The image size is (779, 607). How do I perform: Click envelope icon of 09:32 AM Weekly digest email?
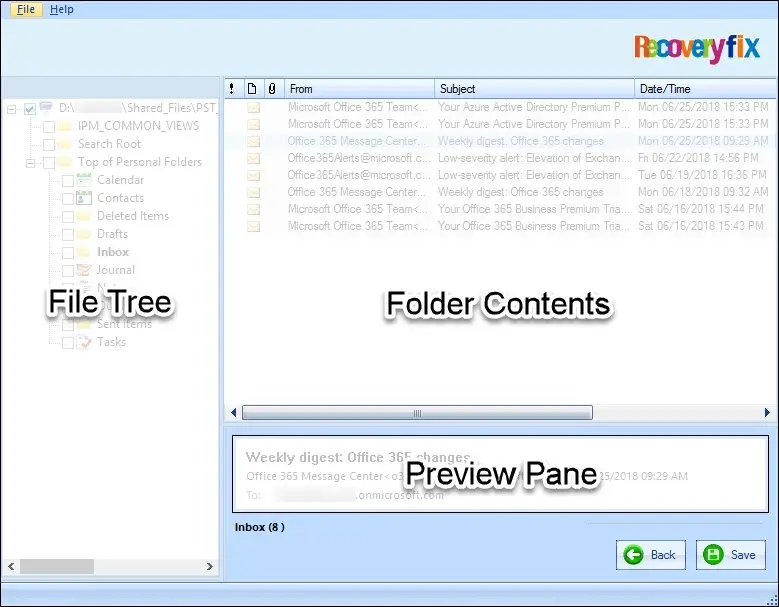point(253,192)
